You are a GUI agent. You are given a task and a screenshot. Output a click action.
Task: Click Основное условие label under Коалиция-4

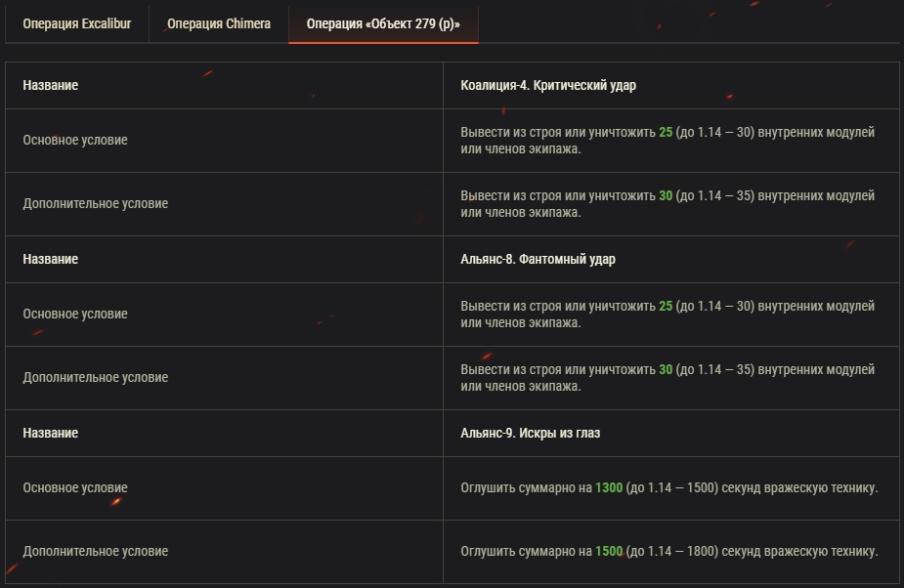tap(75, 140)
